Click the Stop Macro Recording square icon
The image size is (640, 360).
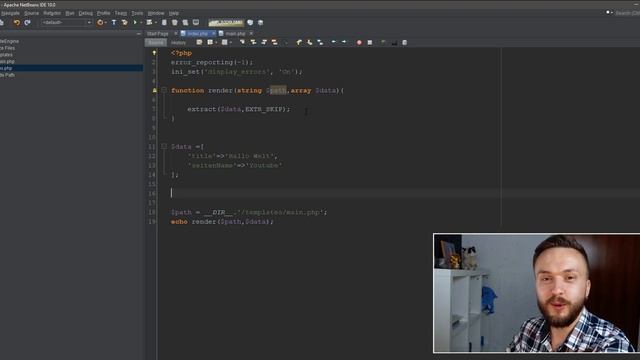click(370, 42)
